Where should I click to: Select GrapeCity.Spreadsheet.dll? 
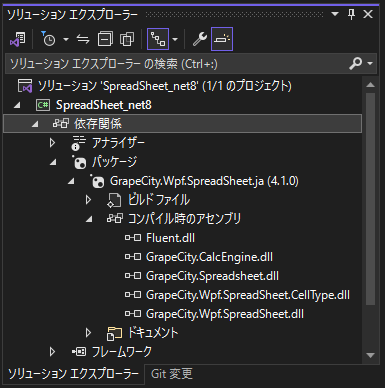pyautogui.click(x=212, y=276)
